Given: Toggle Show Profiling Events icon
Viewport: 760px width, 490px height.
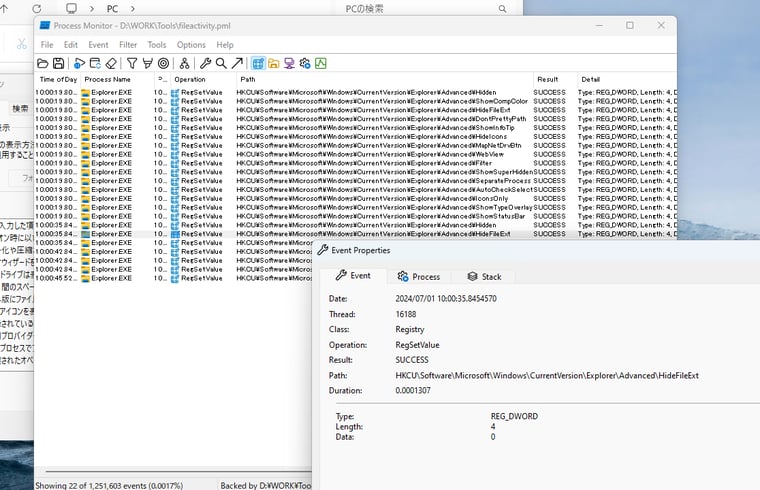Looking at the screenshot, I should 321,63.
